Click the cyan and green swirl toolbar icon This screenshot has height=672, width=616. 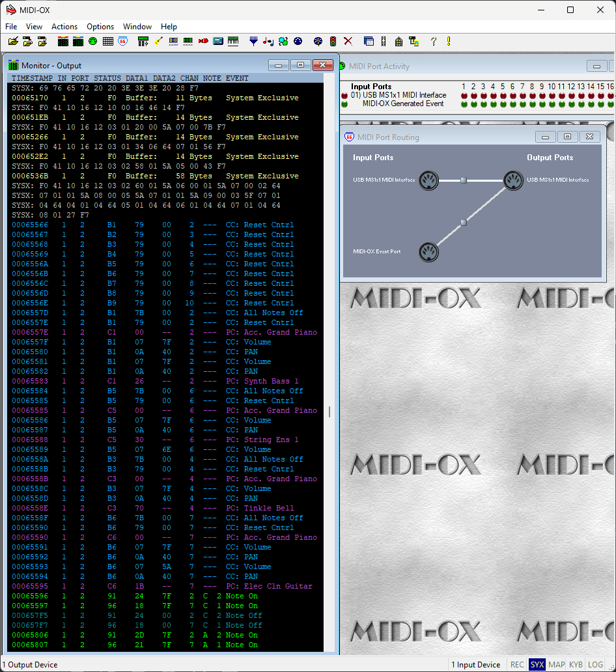coord(283,42)
